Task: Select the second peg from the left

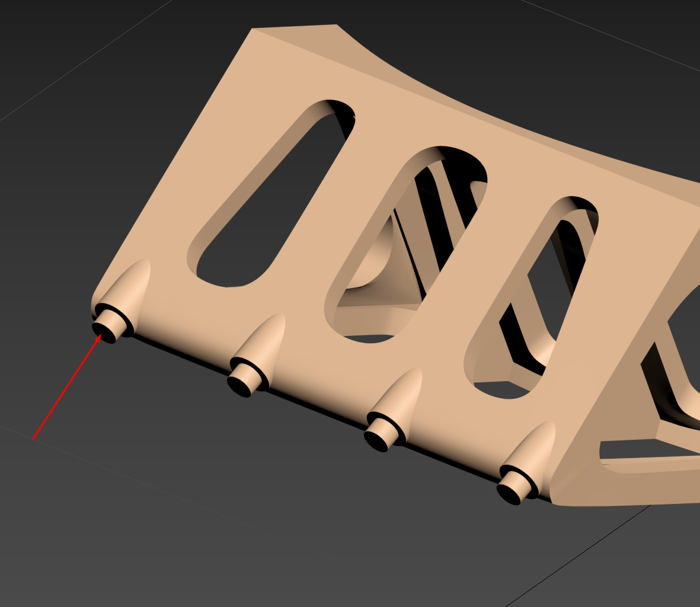Action: pos(245,379)
